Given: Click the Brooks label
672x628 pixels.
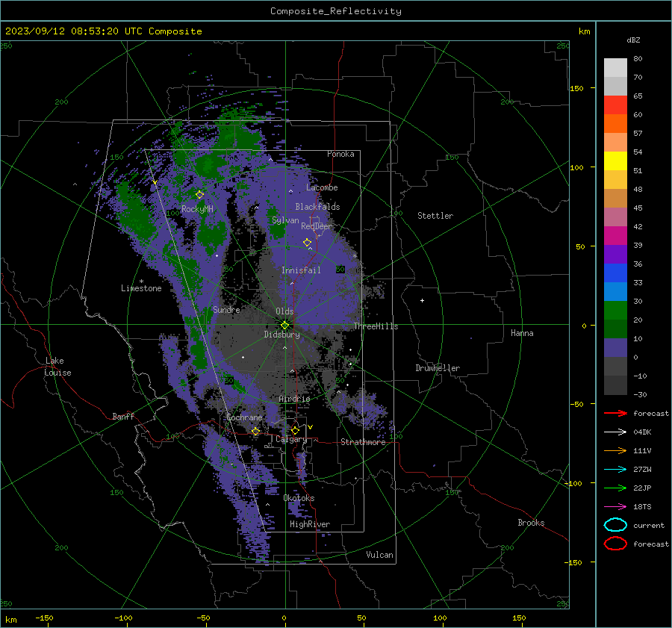Looking at the screenshot, I should (531, 523).
